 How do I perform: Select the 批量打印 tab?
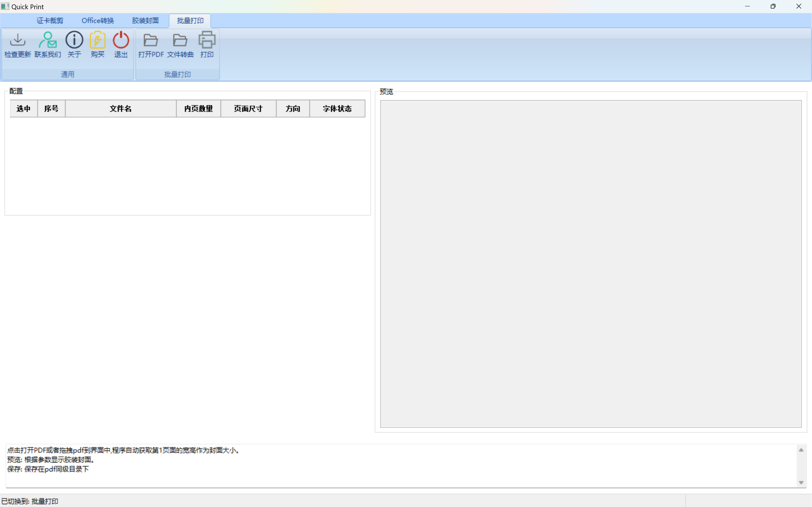click(190, 20)
